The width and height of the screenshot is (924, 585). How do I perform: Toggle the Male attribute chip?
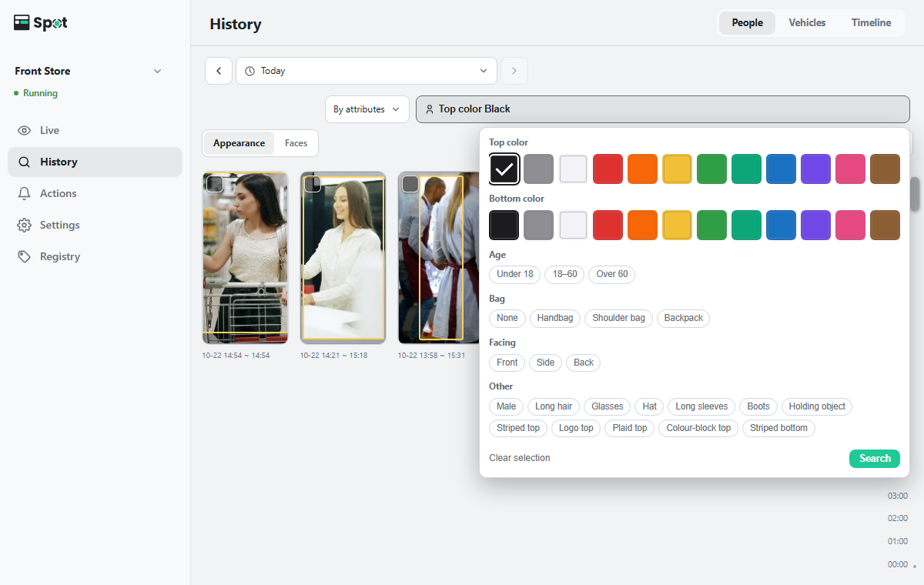(507, 406)
